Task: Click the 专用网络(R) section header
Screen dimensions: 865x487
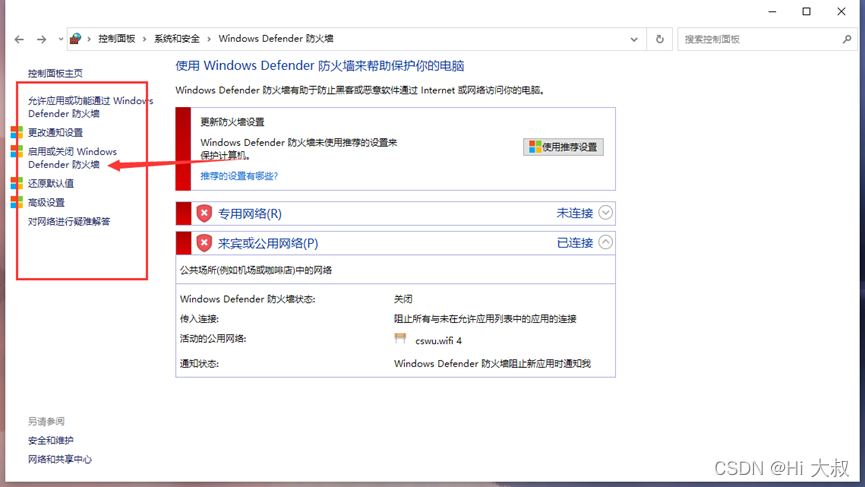Action: click(395, 213)
